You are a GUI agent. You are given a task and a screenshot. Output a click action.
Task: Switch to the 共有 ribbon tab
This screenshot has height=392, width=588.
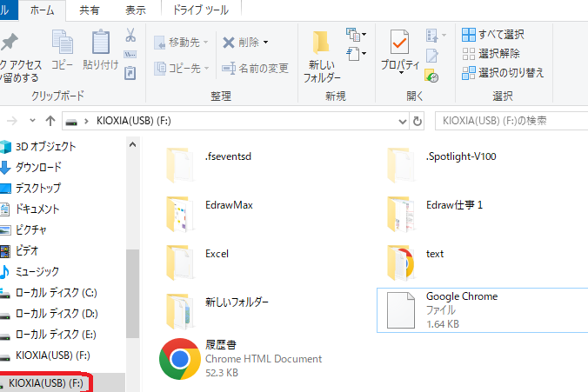tap(89, 10)
